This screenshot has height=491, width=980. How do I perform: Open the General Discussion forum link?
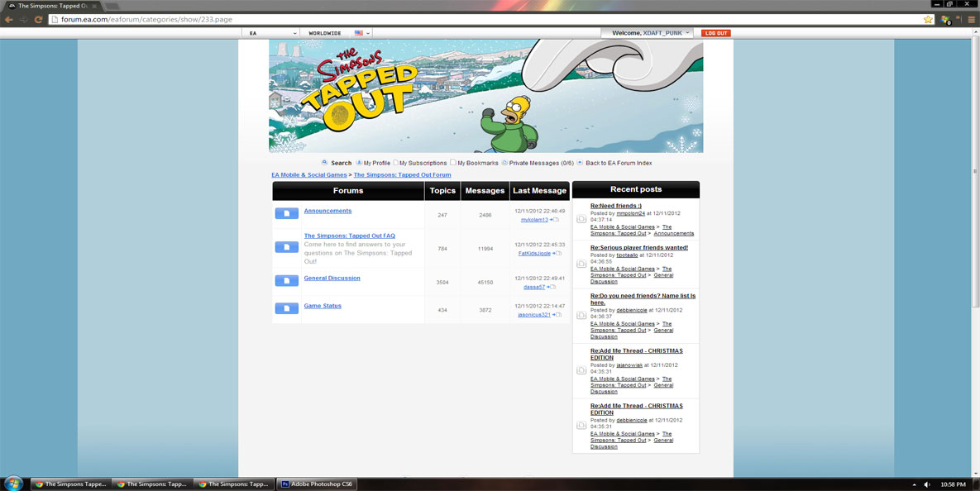332,279
